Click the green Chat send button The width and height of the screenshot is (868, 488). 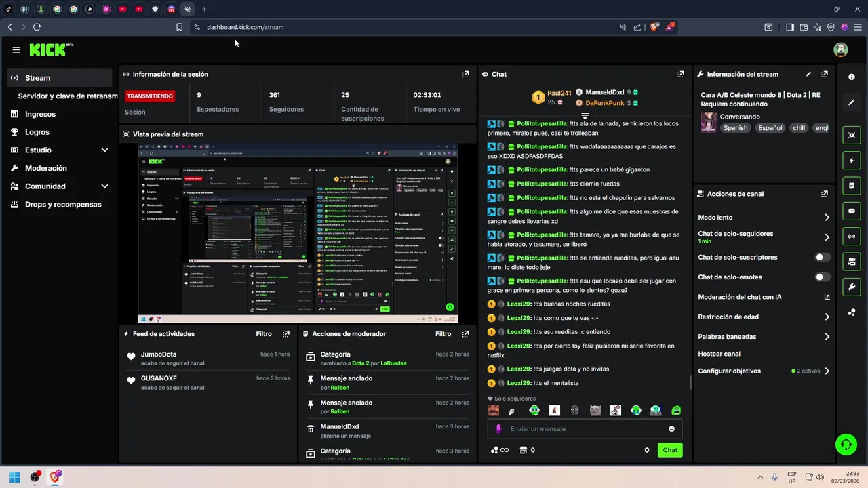(x=670, y=450)
